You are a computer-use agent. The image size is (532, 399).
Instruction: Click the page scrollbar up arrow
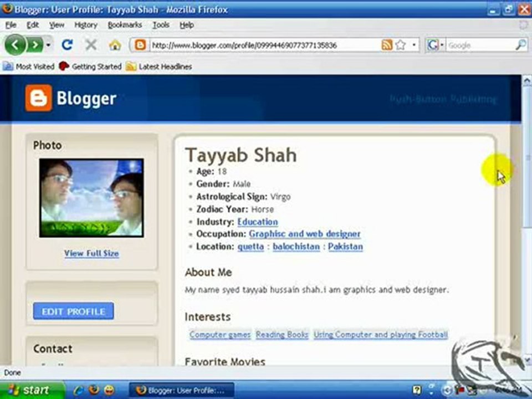coord(526,81)
